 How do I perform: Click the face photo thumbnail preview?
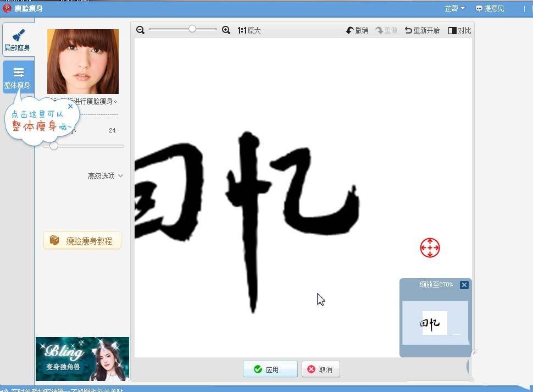[82, 61]
